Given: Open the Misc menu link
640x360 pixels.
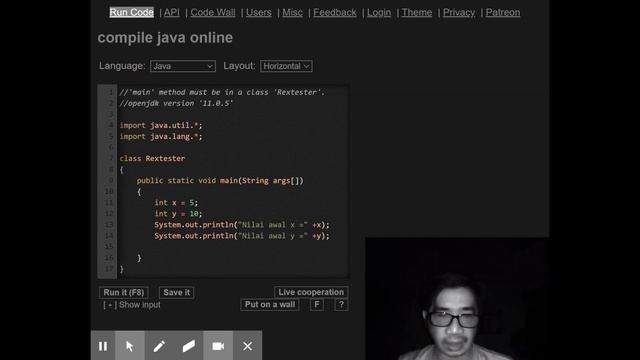Looking at the screenshot, I should click(x=292, y=13).
